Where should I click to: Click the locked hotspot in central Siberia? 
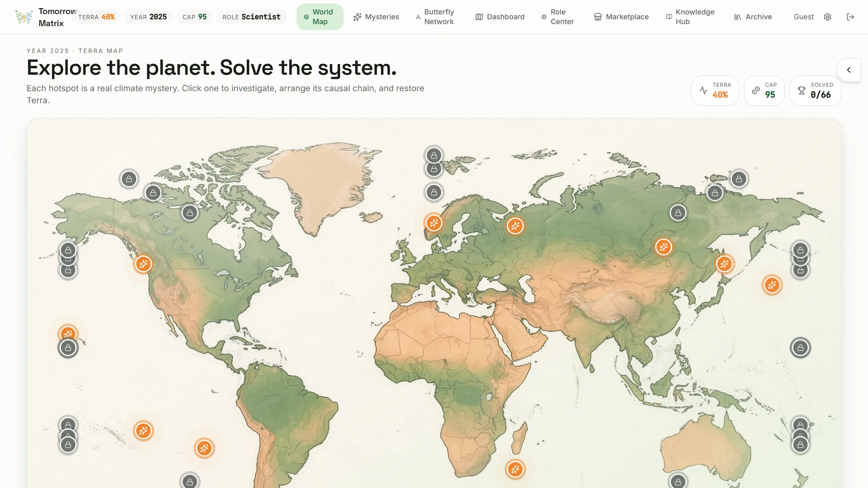click(678, 213)
